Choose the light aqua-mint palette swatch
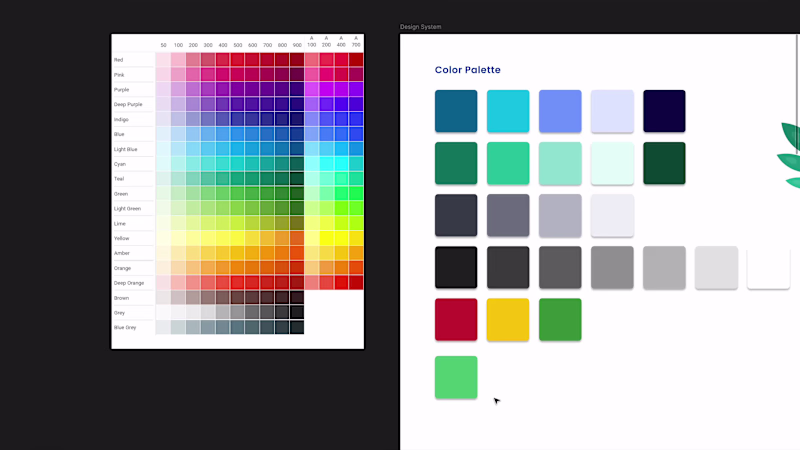The height and width of the screenshot is (450, 800). [560, 163]
